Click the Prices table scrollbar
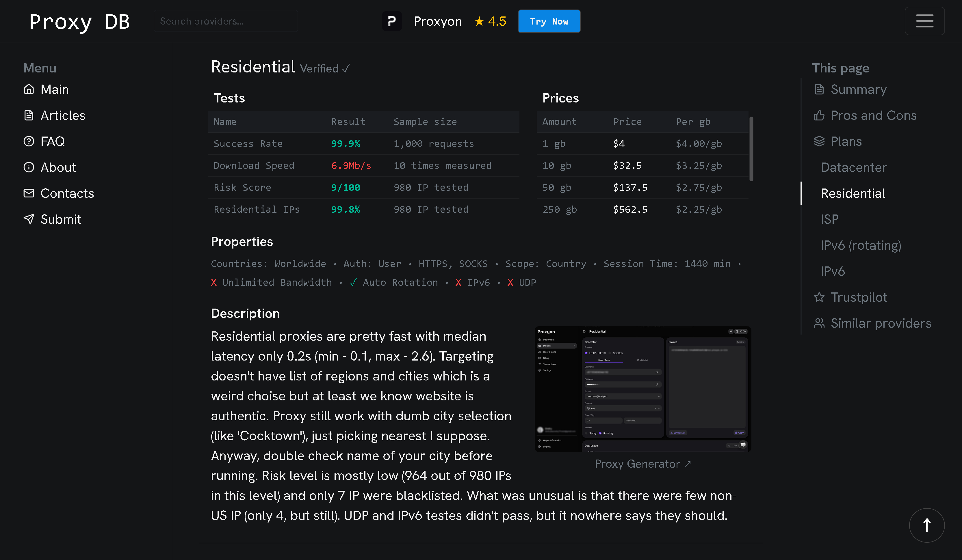 pos(751,149)
